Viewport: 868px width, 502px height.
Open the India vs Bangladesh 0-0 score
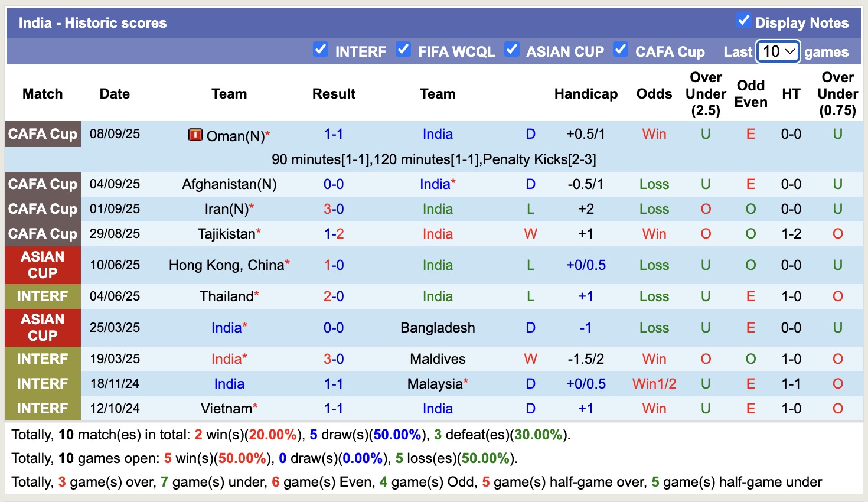pos(334,328)
